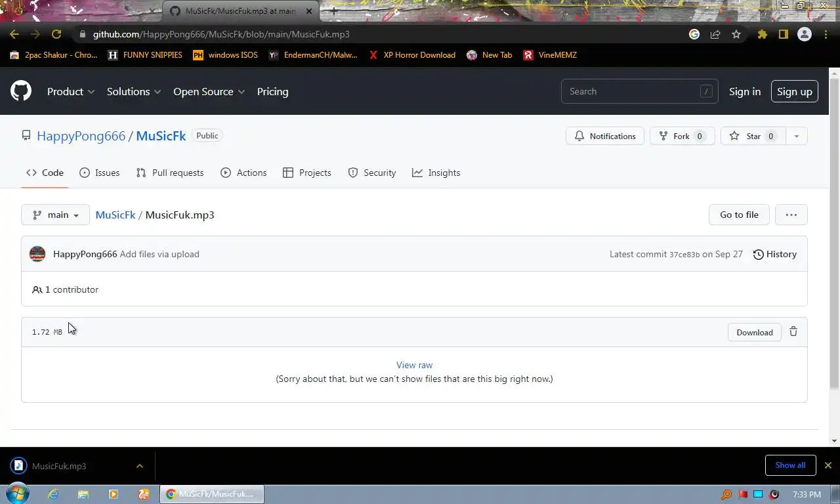The width and height of the screenshot is (840, 504).
Task: Open Google icon in address bar
Action: tap(694, 34)
